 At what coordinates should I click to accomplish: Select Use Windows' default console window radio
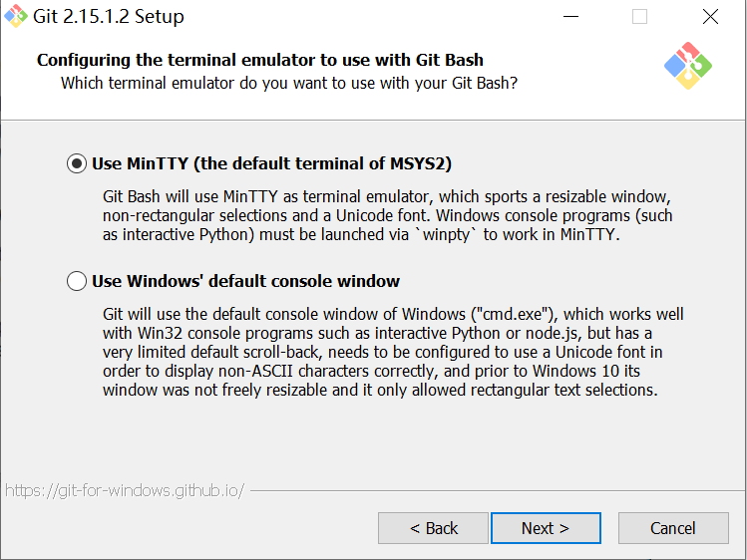coord(77,281)
